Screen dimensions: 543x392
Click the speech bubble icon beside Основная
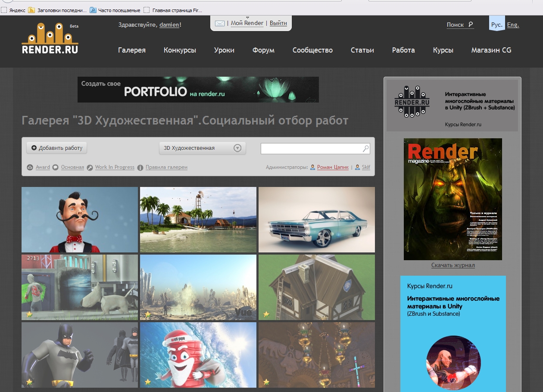point(56,168)
